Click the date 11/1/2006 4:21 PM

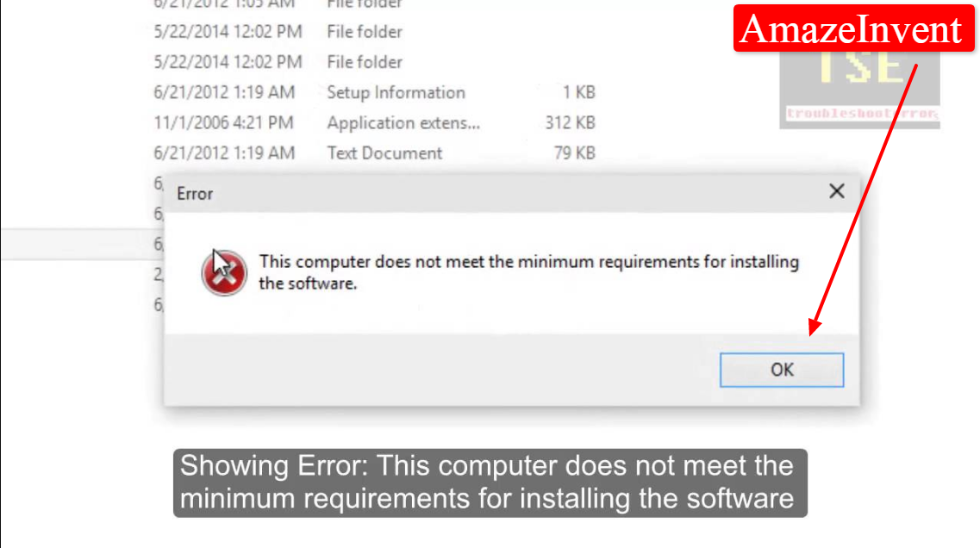224,123
